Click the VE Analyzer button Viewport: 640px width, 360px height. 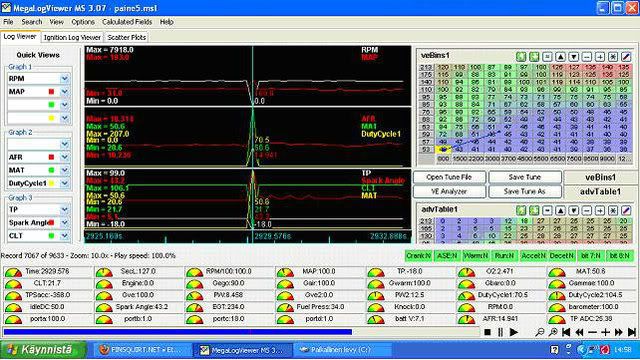pyautogui.click(x=449, y=191)
